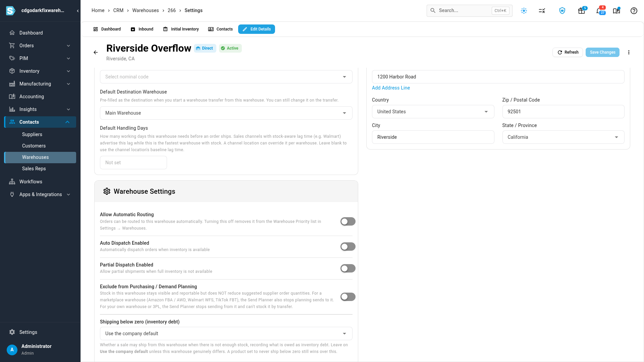644x362 pixels.
Task: Open the AI assistant sparkle icon
Action: coord(524,11)
